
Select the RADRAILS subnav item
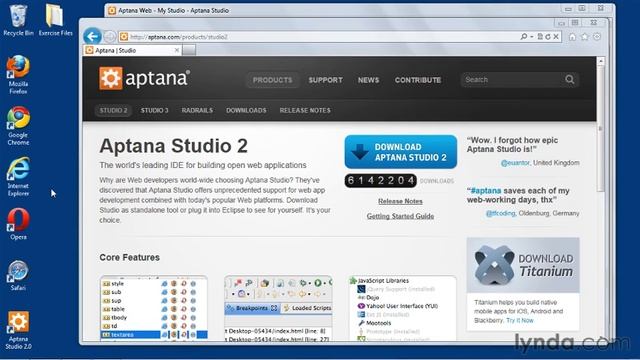(197, 110)
